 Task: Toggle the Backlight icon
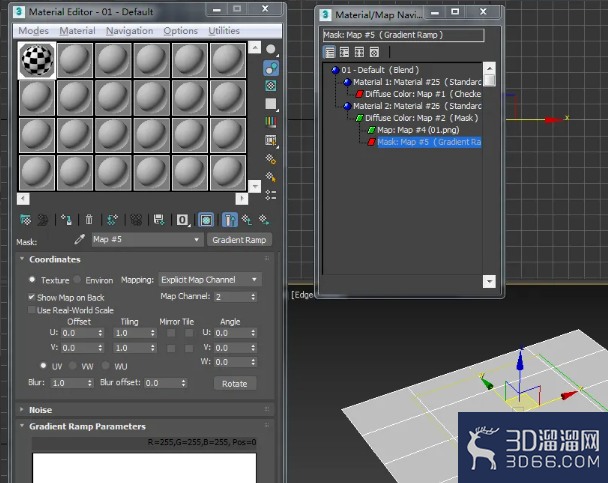271,68
